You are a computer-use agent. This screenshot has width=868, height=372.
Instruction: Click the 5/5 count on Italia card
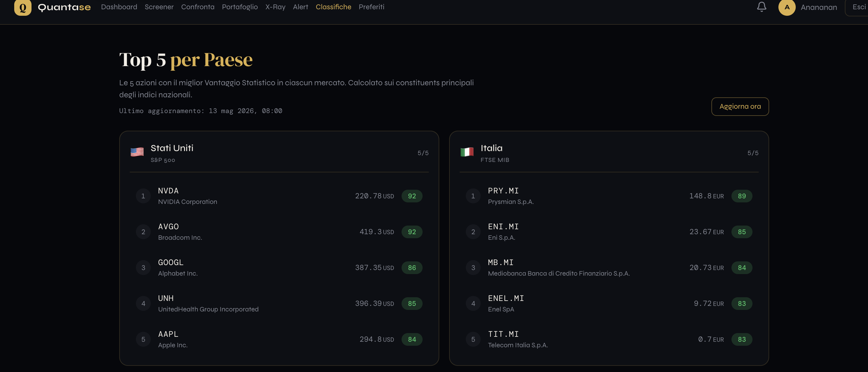pyautogui.click(x=753, y=153)
